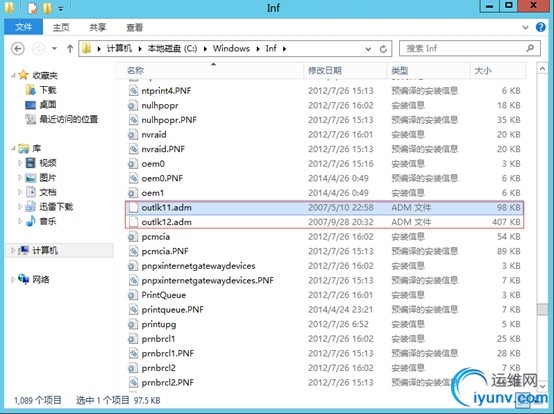Click the oem1 file name
The image size is (554, 414).
(x=153, y=193)
